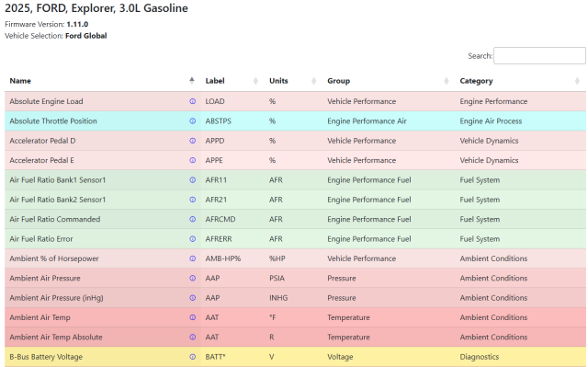Click info icon for Absolute Engine Load

[192, 101]
